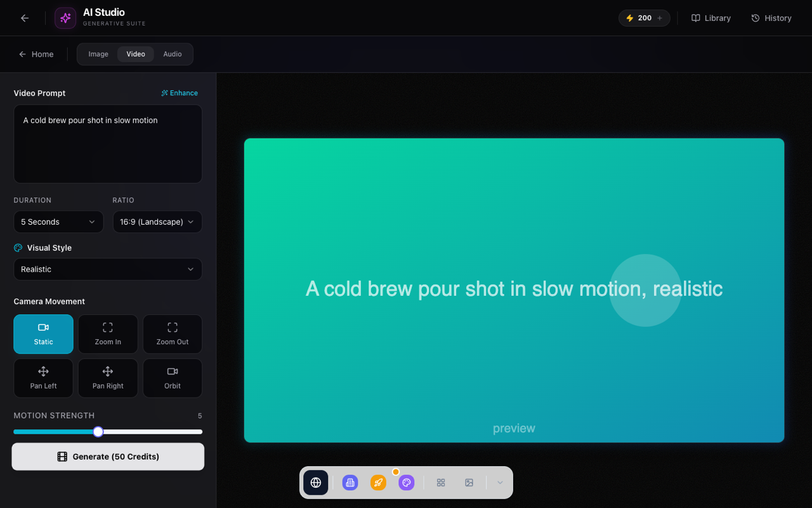Open the Visual Style dropdown showing Realistic

coord(108,269)
